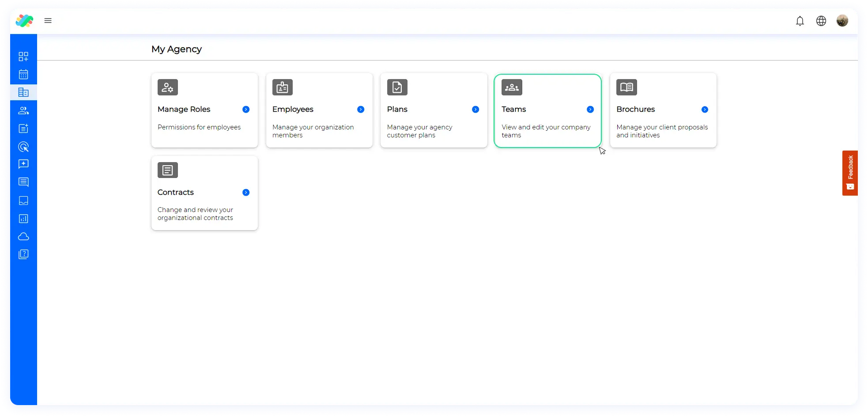
Task: Open the calendar icon in sidebar
Action: coord(23,75)
